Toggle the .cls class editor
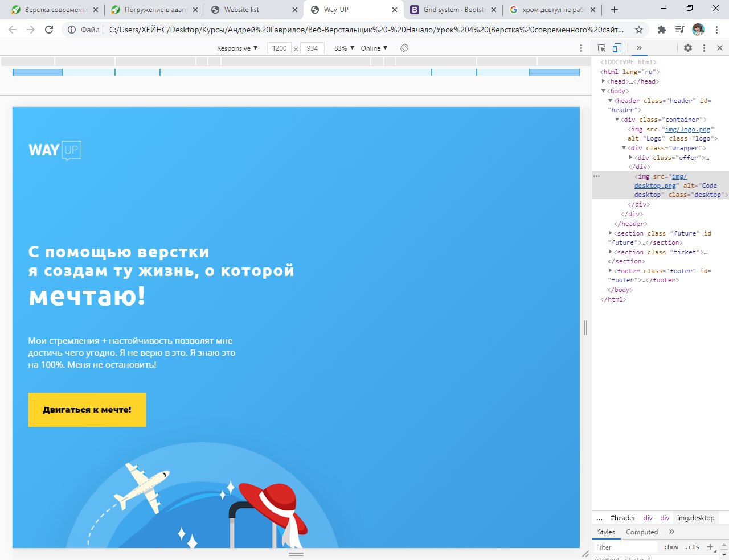 click(692, 547)
